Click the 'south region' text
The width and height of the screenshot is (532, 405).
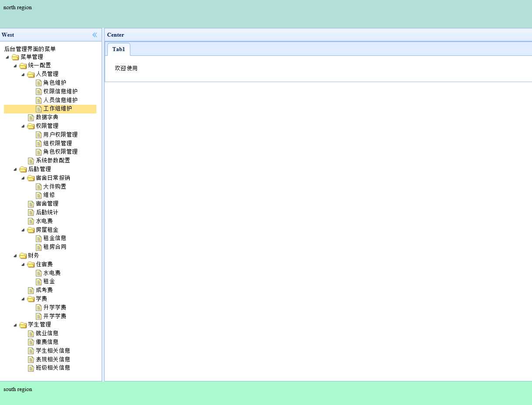tap(17, 389)
